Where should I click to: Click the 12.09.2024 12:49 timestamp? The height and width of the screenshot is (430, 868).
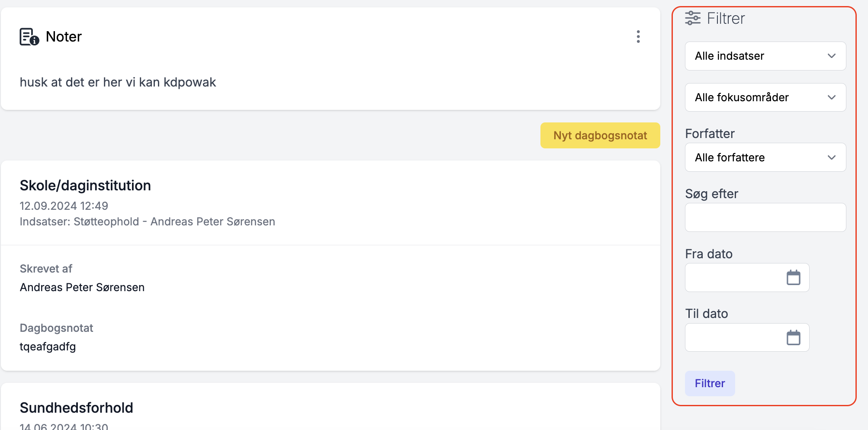(64, 206)
